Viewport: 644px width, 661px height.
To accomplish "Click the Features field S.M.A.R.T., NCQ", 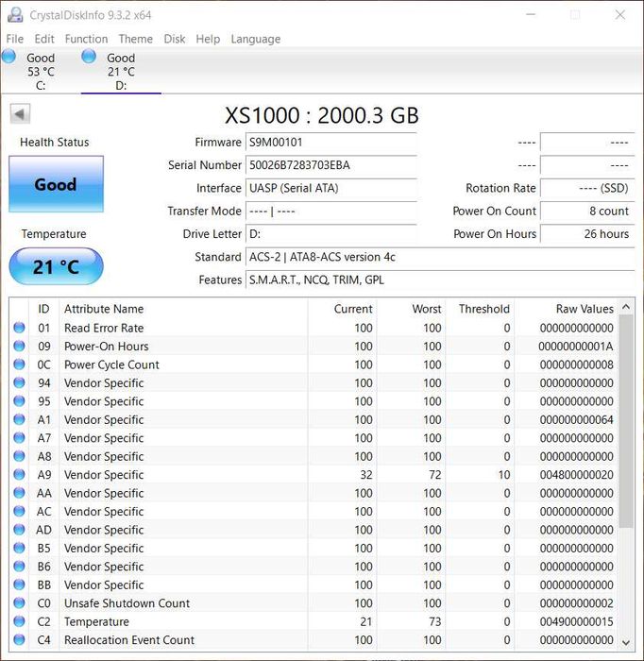I will [x=440, y=280].
